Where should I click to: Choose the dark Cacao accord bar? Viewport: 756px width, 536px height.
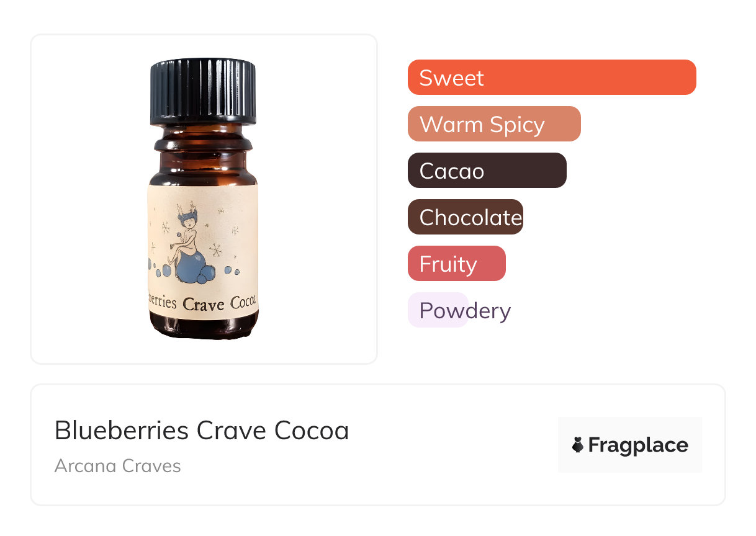tap(487, 171)
